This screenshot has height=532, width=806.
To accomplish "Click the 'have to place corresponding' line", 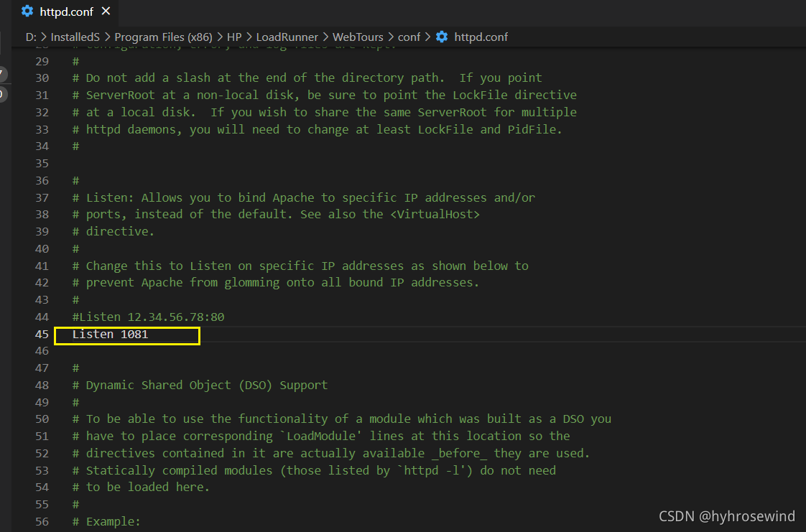I will click(x=321, y=436).
